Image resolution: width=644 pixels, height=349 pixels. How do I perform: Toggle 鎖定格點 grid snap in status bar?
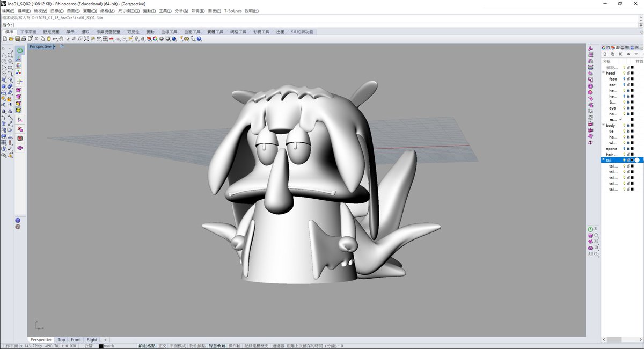pyautogui.click(x=147, y=346)
